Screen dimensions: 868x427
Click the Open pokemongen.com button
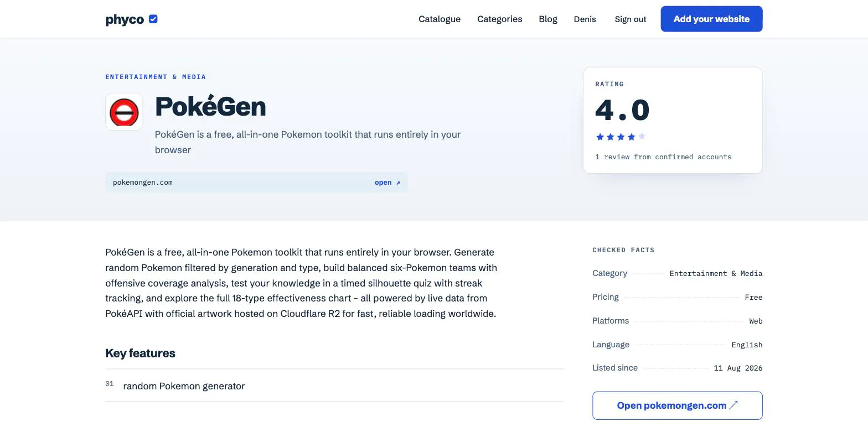pos(678,405)
